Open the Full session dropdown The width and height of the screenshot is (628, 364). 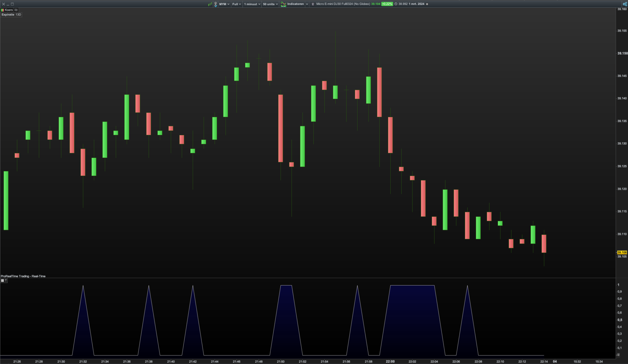pyautogui.click(x=236, y=4)
